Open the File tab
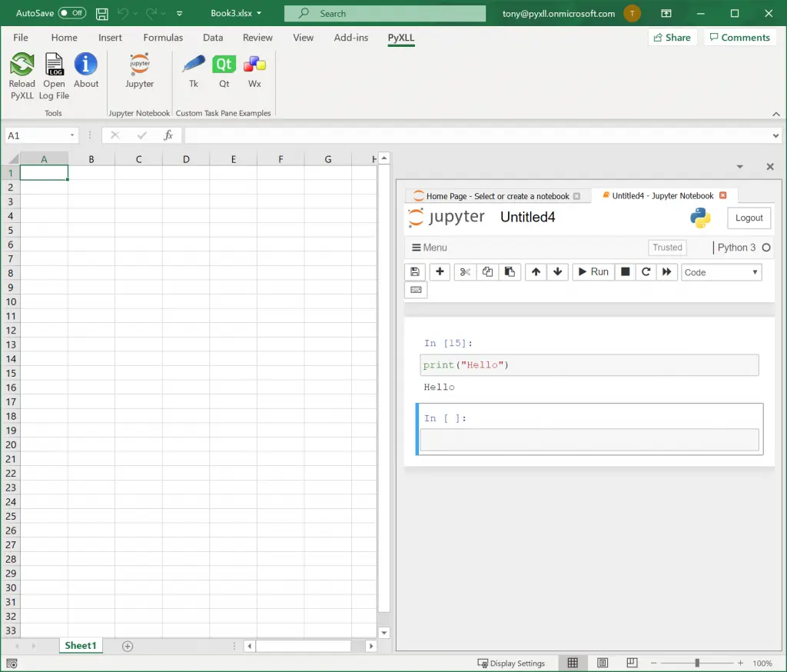This screenshot has height=672, width=787. (21, 38)
